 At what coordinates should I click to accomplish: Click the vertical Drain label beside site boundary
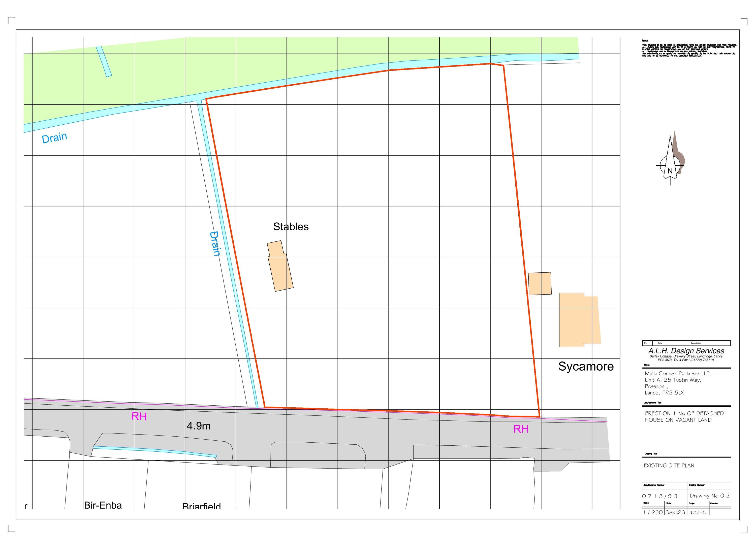(x=215, y=244)
